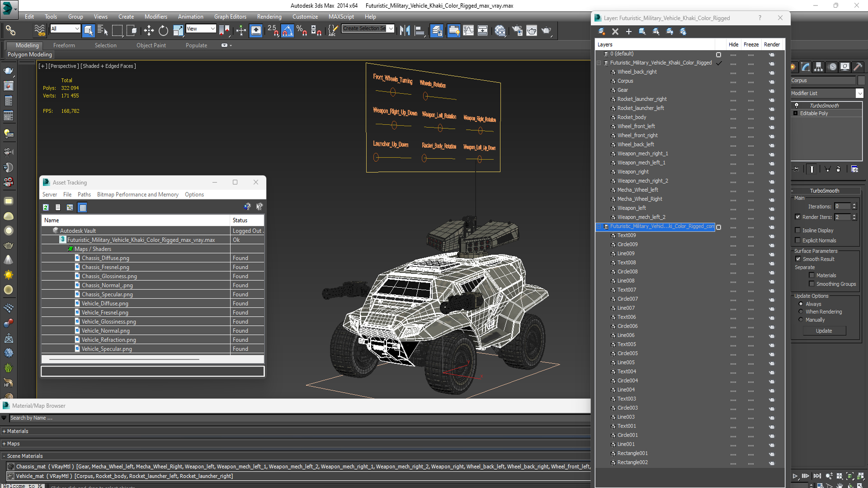The width and height of the screenshot is (868, 488).
Task: Select Always update option
Action: click(801, 304)
